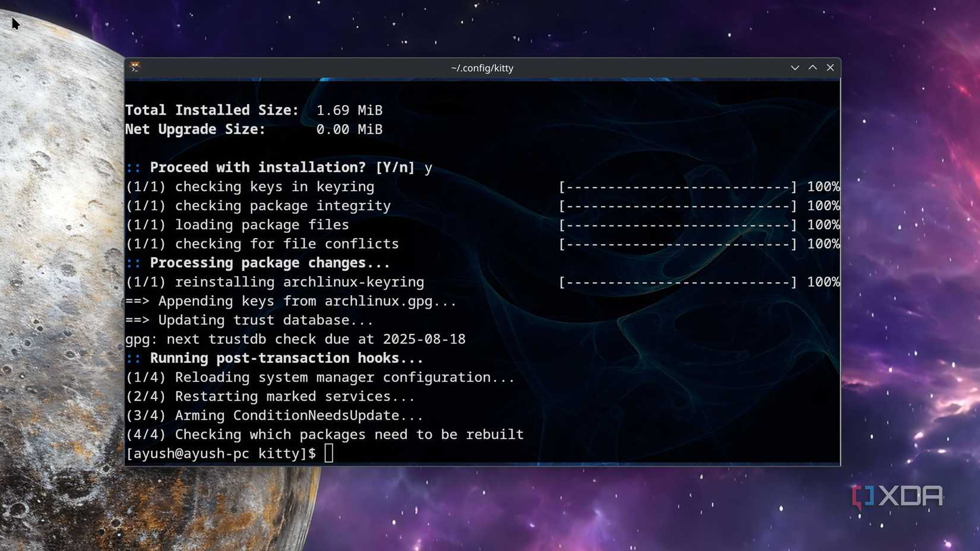Click the shell prompt '[ayush@ayush-pc kitty]$'
Image resolution: width=980 pixels, height=551 pixels.
(220, 454)
